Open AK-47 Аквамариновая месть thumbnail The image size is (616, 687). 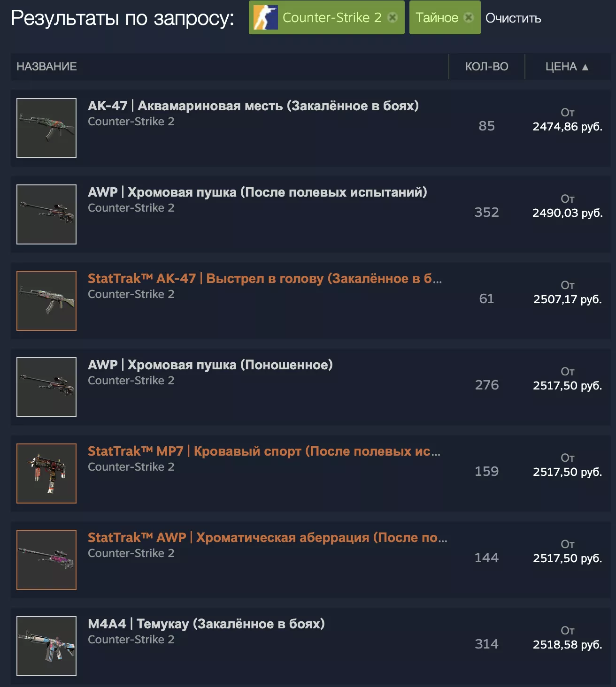pyautogui.click(x=46, y=128)
